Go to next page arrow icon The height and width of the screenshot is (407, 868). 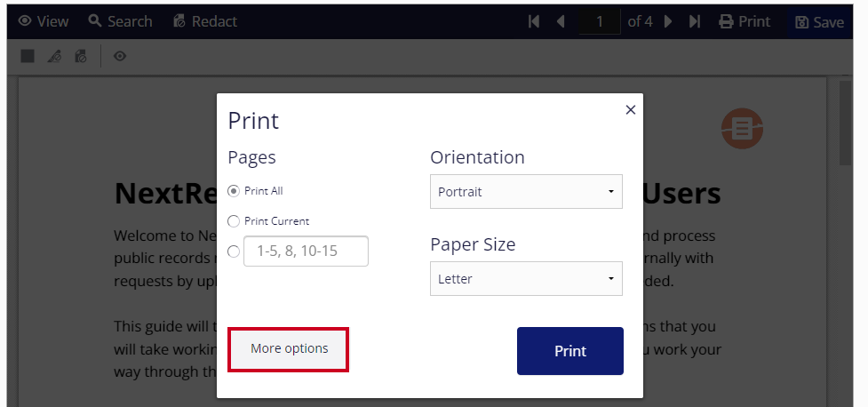coord(668,21)
